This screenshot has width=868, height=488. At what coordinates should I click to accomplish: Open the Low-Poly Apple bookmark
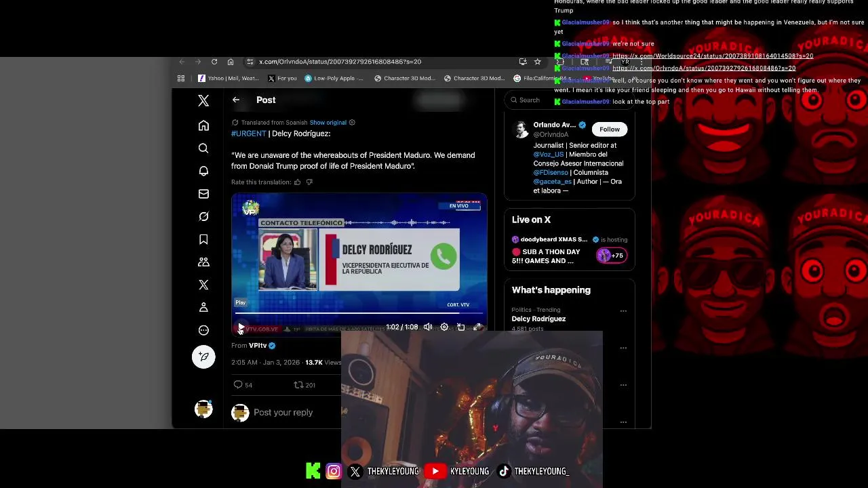(x=334, y=79)
